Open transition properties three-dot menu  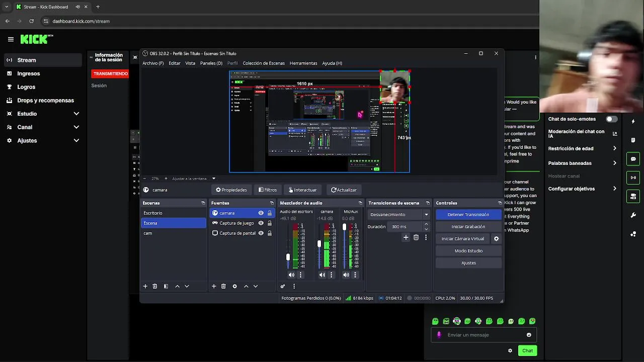tap(426, 237)
